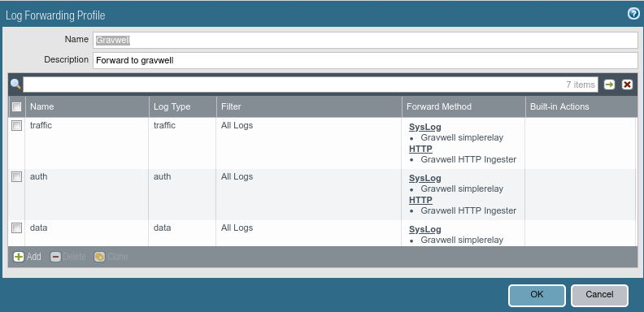Select 'Gravwell simplerelay' in traffic row
This screenshot has height=312, width=644.
tap(462, 138)
